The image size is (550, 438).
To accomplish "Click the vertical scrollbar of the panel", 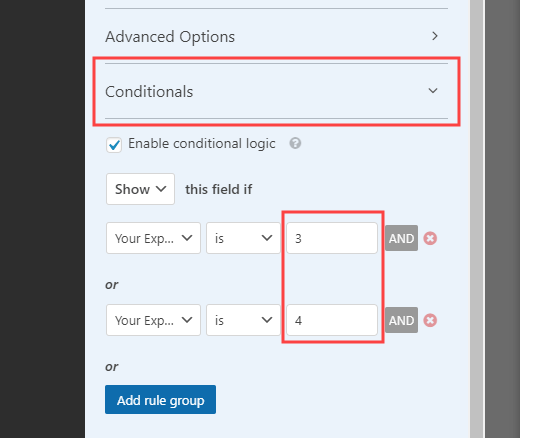I will 477,219.
